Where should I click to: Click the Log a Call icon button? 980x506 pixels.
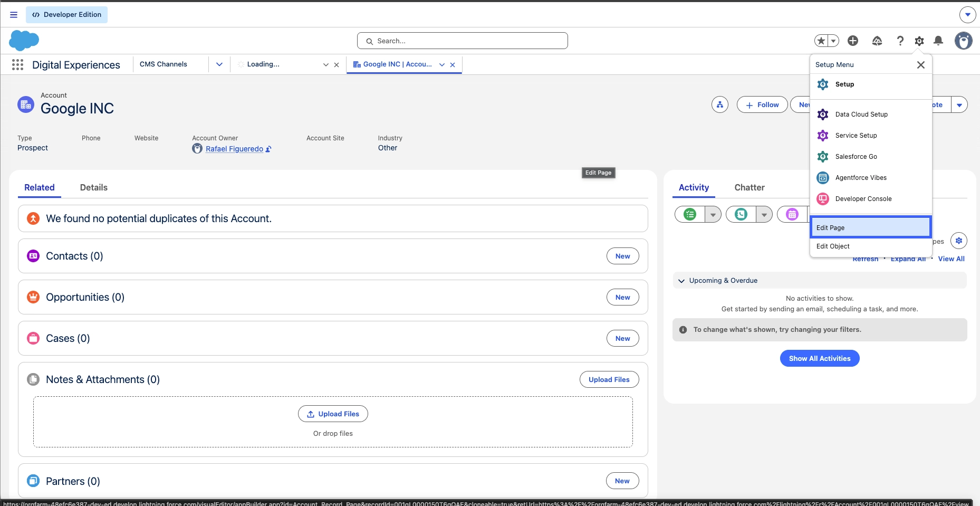click(741, 214)
